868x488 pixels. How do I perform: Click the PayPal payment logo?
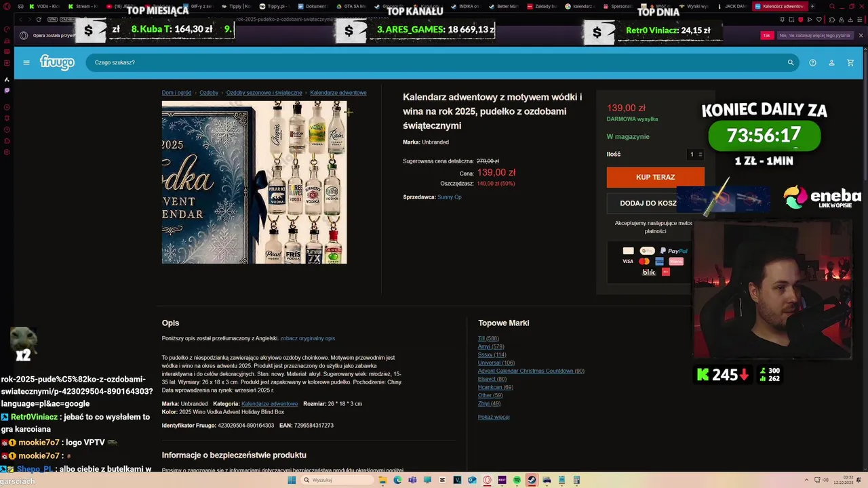tap(673, 251)
